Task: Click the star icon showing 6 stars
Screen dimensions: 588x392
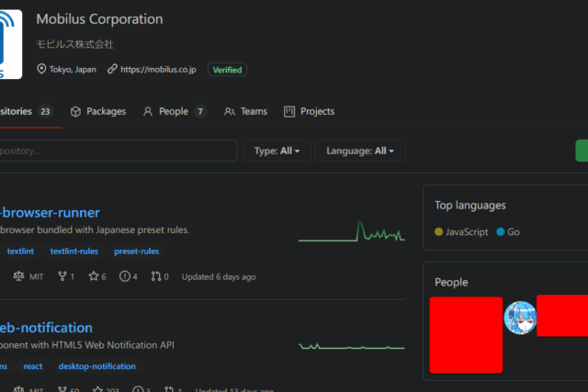Action: coord(94,276)
